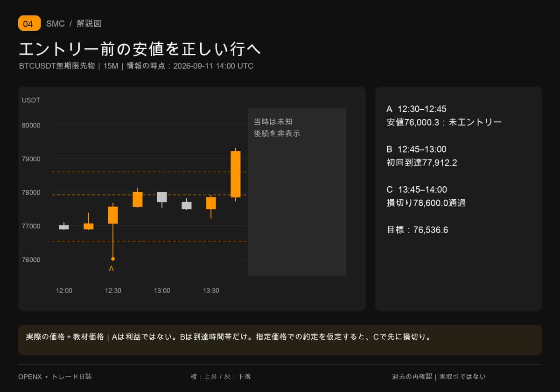Viewport: 560px width, 392px height.
Task: Click the title エントリー前の安値を正しい行へ
Action: pos(140,49)
